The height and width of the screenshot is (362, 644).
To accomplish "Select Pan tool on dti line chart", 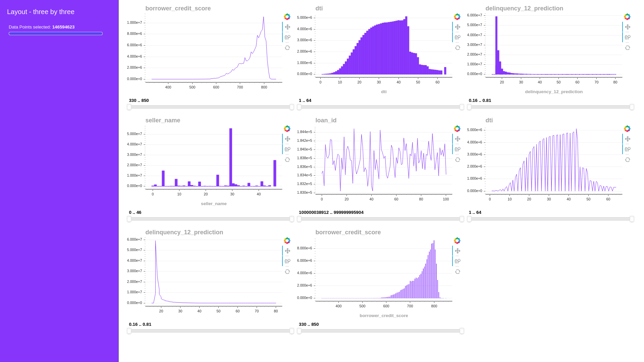I will click(x=628, y=139).
